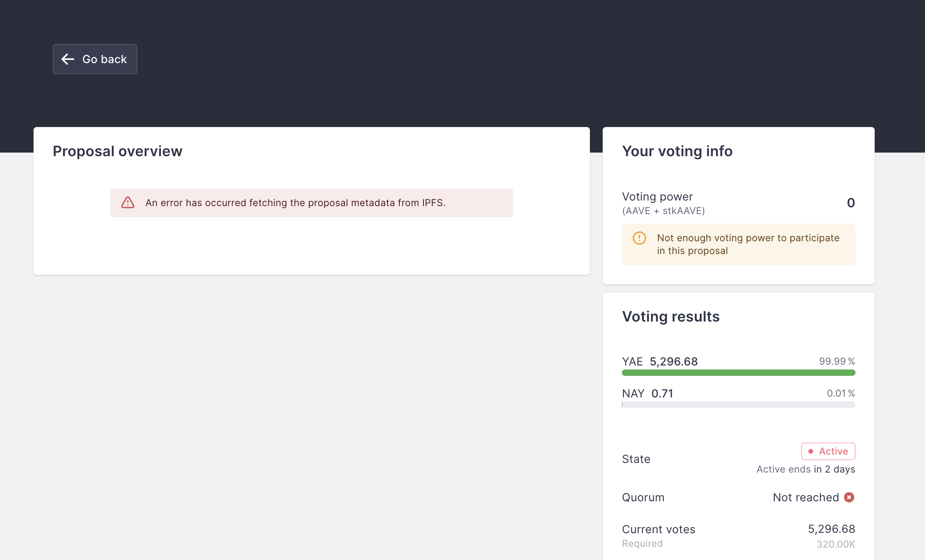Click the red X icon beside Not reached
This screenshot has height=560, width=925.
849,497
